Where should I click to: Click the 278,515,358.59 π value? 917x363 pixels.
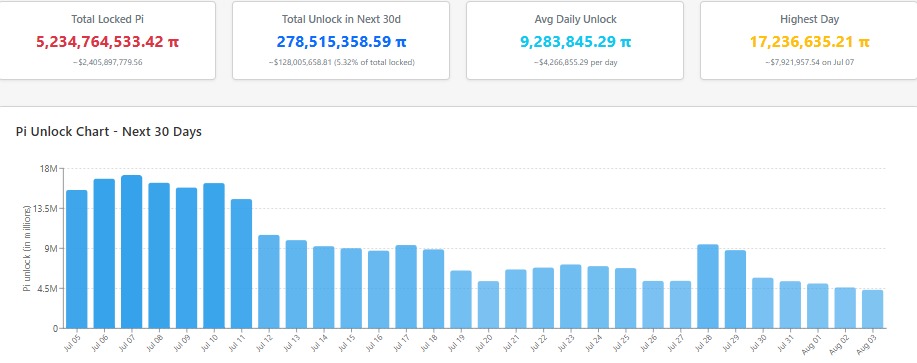coord(341,42)
